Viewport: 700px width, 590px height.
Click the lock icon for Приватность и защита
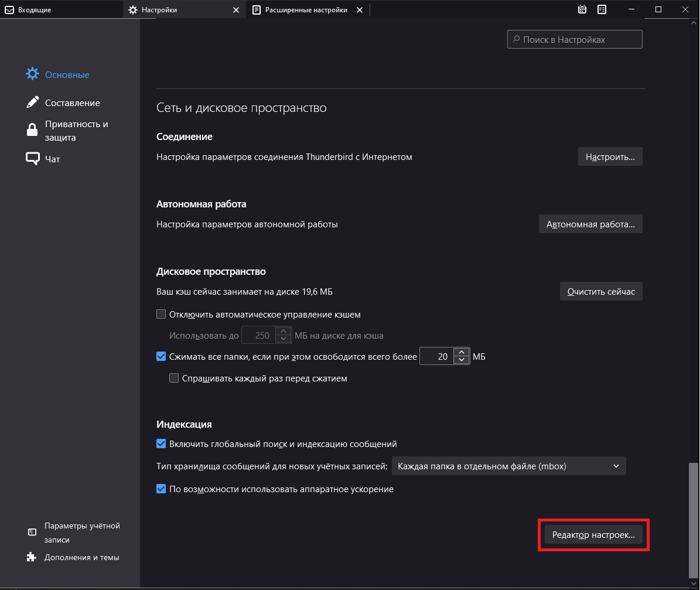coord(33,130)
